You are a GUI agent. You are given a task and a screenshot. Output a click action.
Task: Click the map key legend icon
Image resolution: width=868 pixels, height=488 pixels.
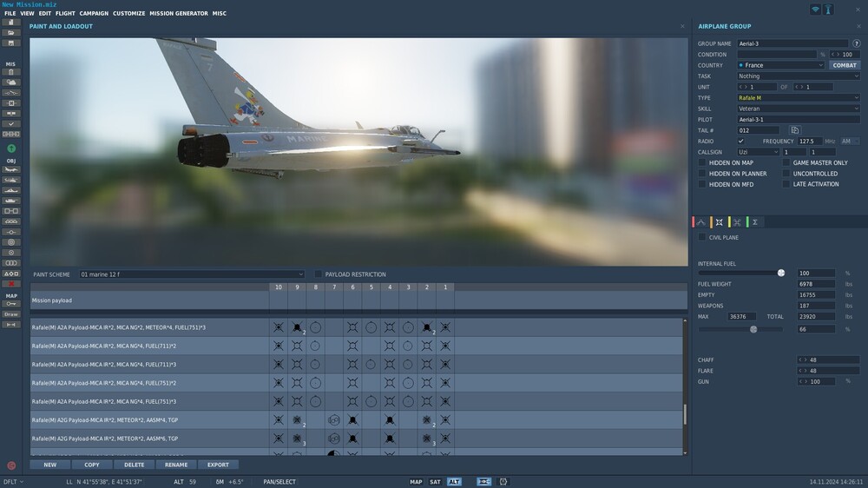point(11,304)
